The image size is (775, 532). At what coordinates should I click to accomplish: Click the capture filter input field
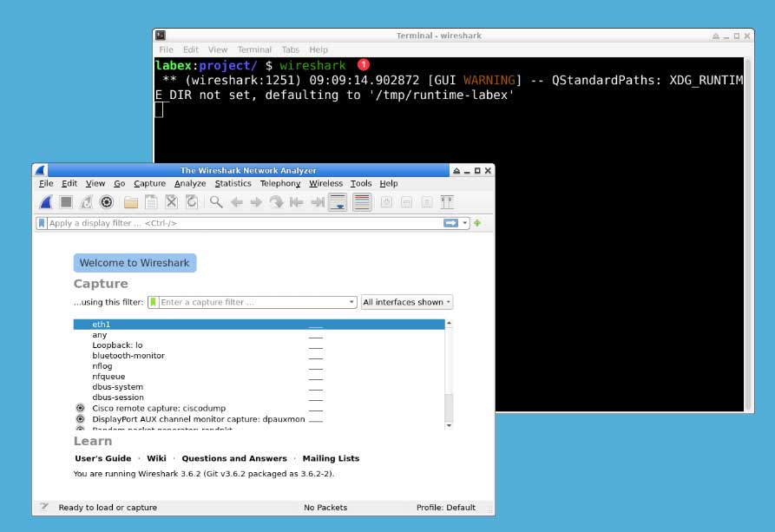253,302
